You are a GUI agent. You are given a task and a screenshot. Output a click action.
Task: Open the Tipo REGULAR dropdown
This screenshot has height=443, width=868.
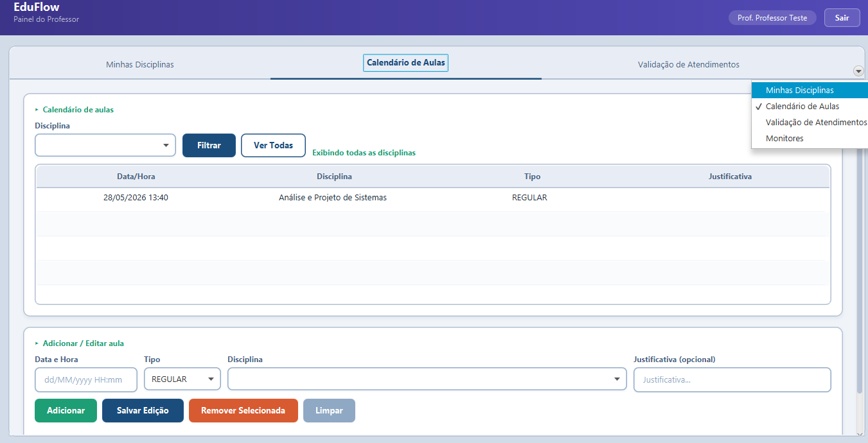(182, 379)
